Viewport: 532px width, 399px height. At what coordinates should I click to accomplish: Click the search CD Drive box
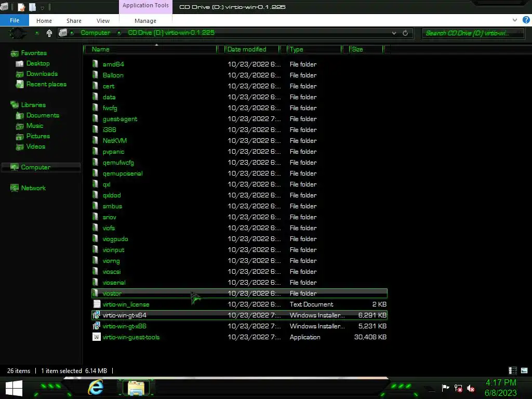coord(473,33)
